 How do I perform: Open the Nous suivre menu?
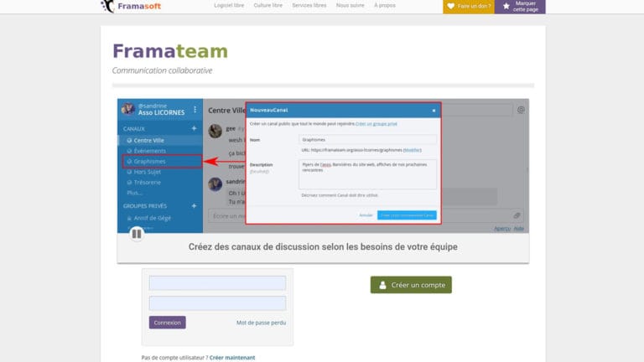pos(350,5)
